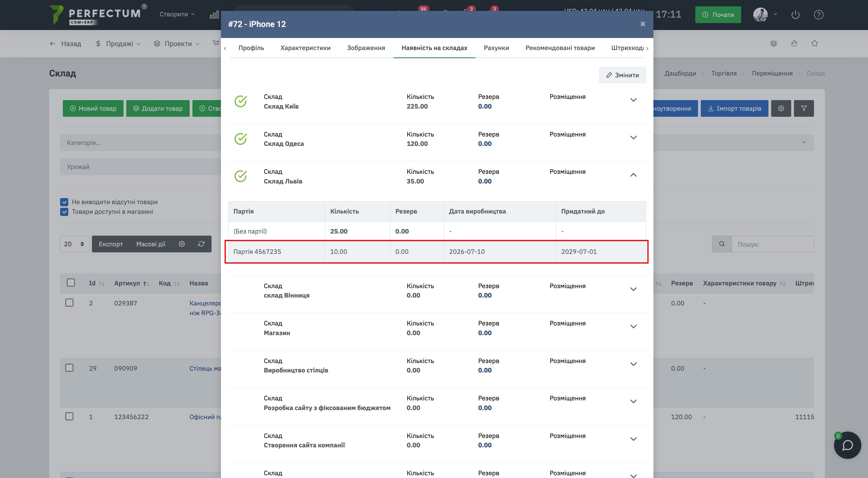868x478 pixels.
Task: Click the Змінити edit button
Action: pyautogui.click(x=622, y=75)
